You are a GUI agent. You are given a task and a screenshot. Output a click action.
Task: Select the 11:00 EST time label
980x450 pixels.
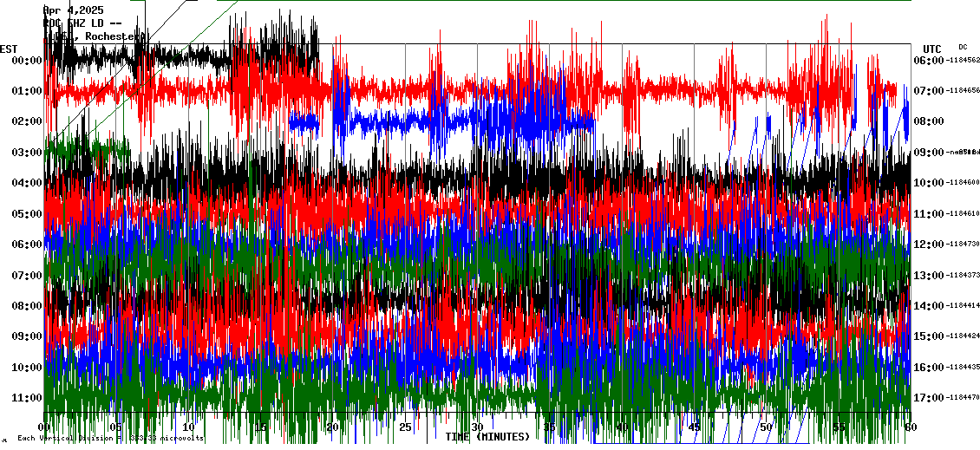(28, 398)
